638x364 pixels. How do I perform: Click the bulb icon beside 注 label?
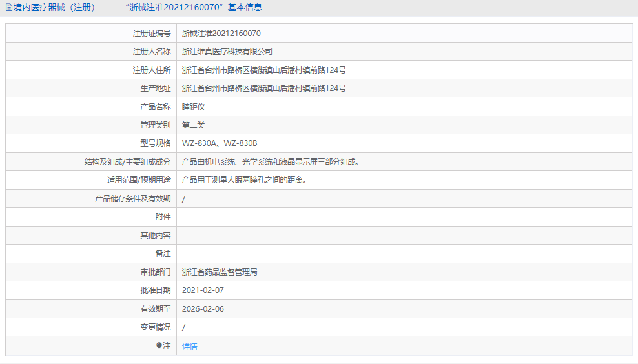[x=159, y=346]
